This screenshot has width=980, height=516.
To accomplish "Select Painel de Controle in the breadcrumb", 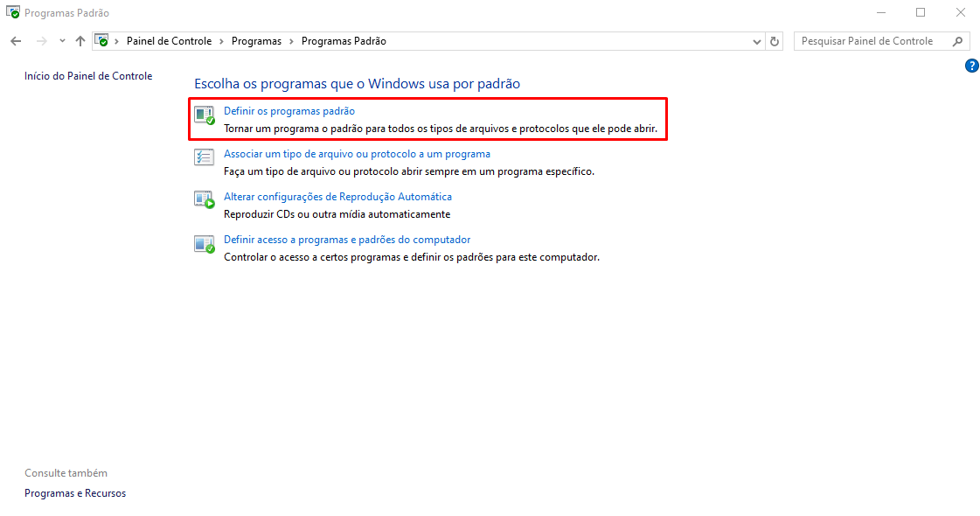I will click(170, 40).
